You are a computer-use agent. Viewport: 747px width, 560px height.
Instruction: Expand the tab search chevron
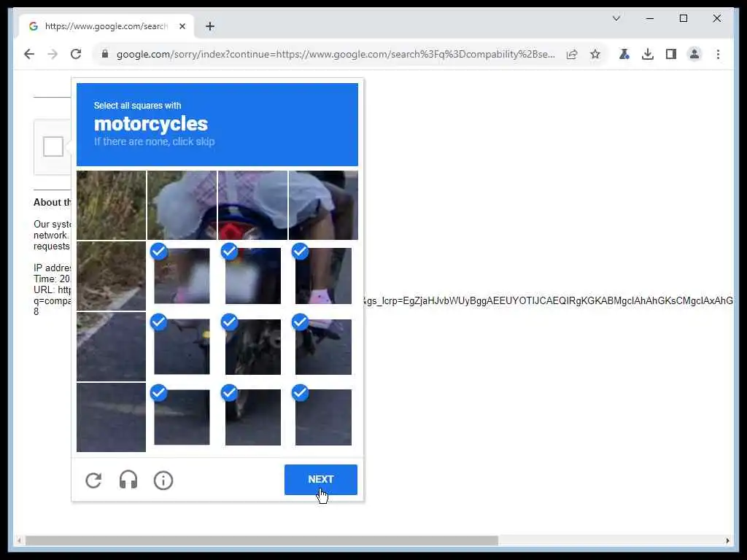tap(616, 18)
